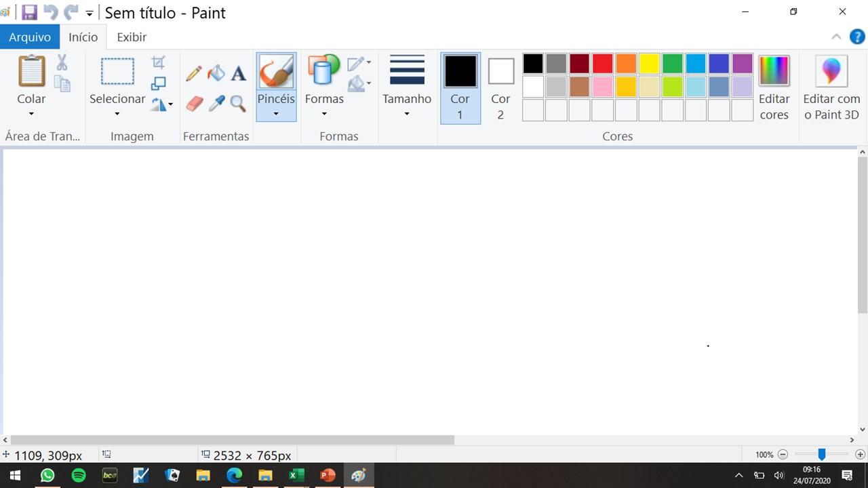Click the volume speaker tray icon
Viewport: 868px width, 488px height.
pyautogui.click(x=778, y=475)
